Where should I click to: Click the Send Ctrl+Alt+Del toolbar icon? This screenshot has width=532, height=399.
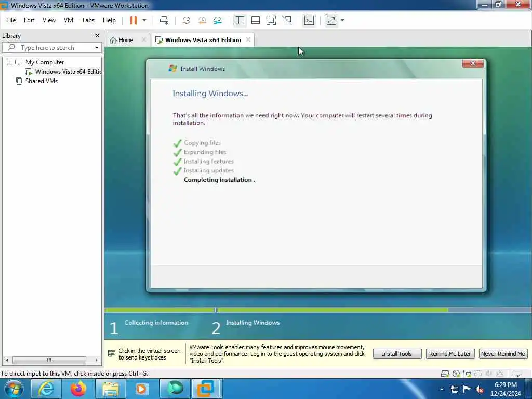[164, 20]
